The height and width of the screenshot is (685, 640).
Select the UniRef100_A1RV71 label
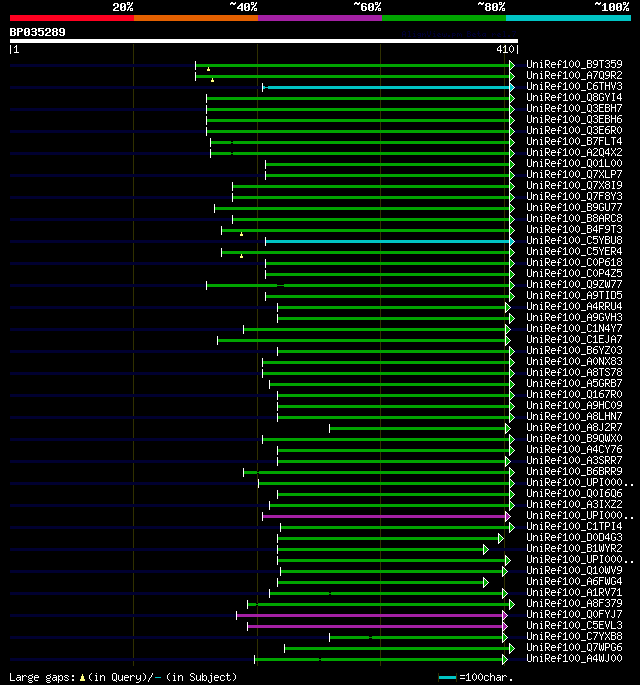[x=574, y=592]
